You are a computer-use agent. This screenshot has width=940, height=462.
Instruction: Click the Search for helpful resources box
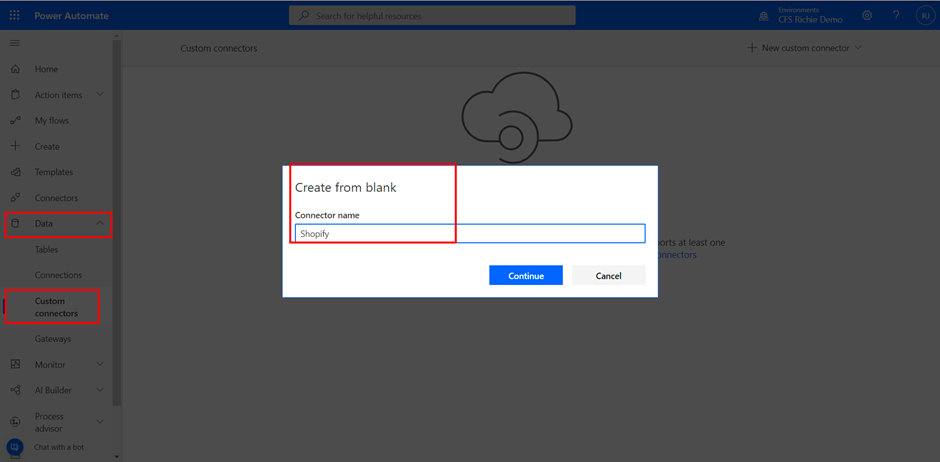coord(432,16)
